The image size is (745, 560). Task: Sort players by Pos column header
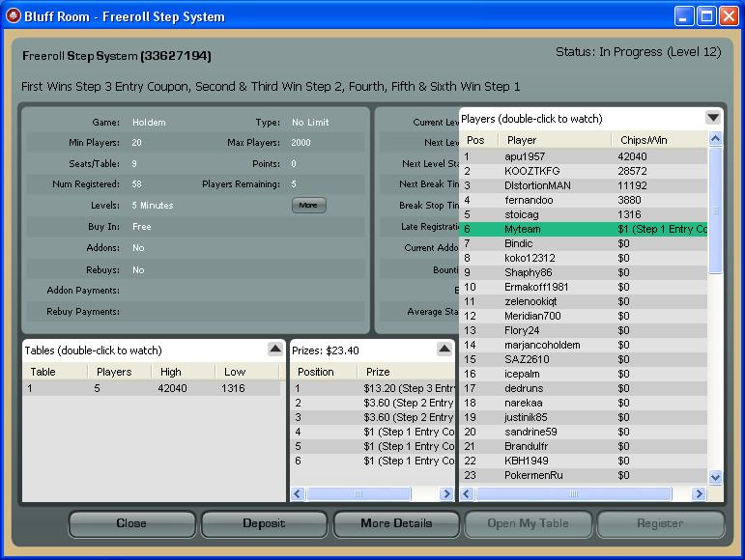(x=475, y=140)
